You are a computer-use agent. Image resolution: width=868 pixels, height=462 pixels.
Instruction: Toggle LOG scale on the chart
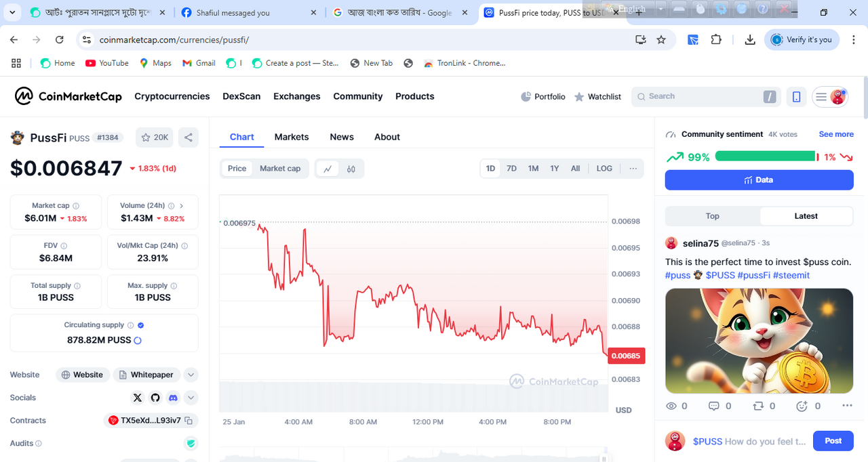(604, 169)
